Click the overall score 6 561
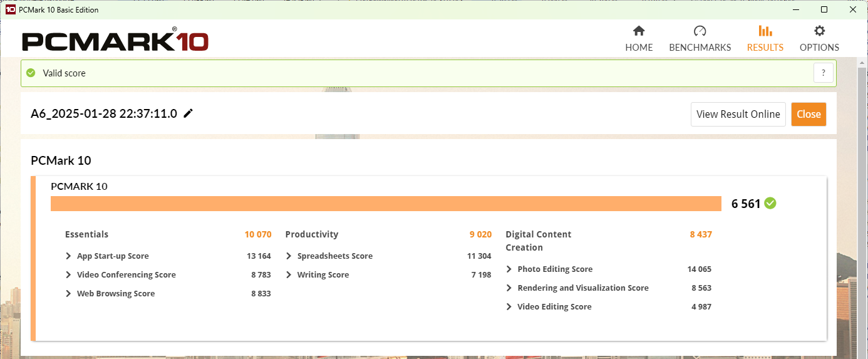Screen dimensions: 868x359 coord(746,204)
